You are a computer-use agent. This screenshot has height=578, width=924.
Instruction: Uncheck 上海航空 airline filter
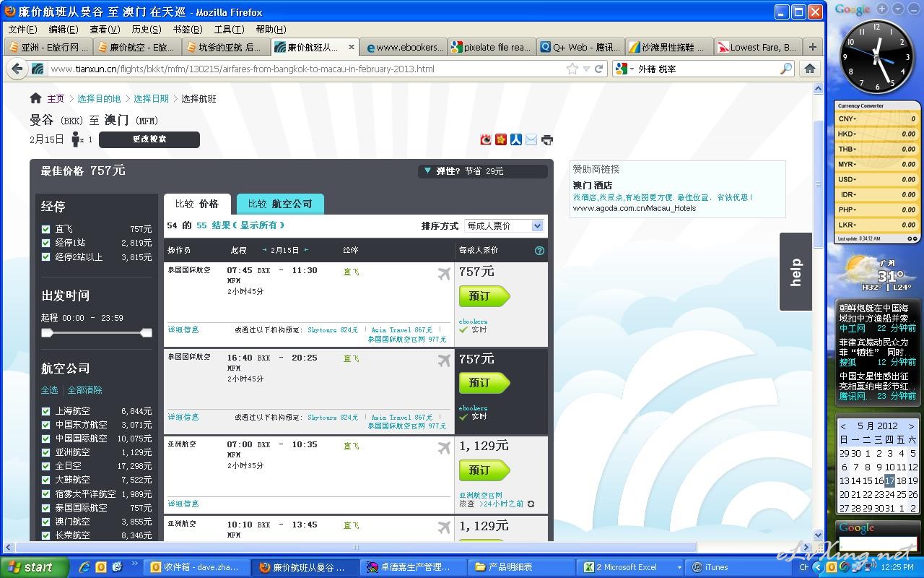46,411
